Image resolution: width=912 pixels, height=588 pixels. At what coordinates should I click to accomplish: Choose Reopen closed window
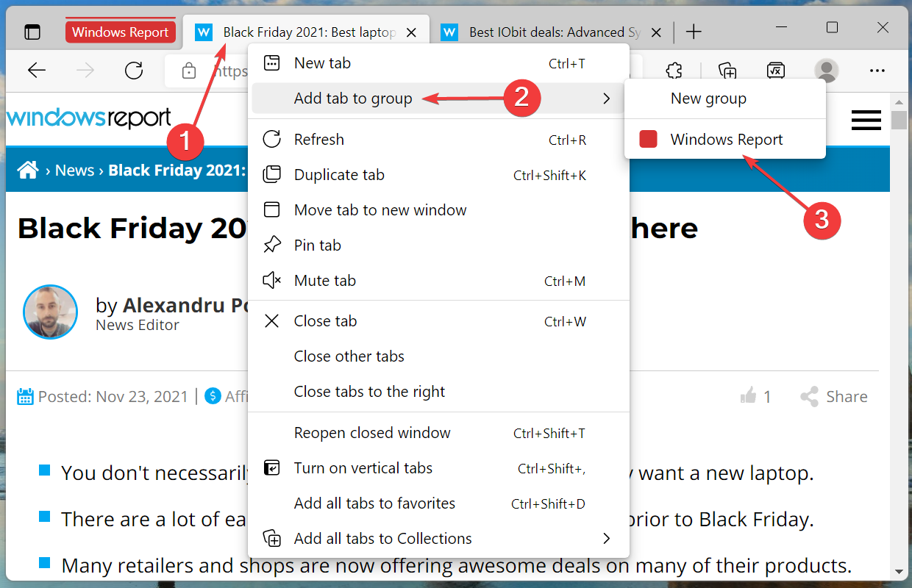[x=439, y=433]
